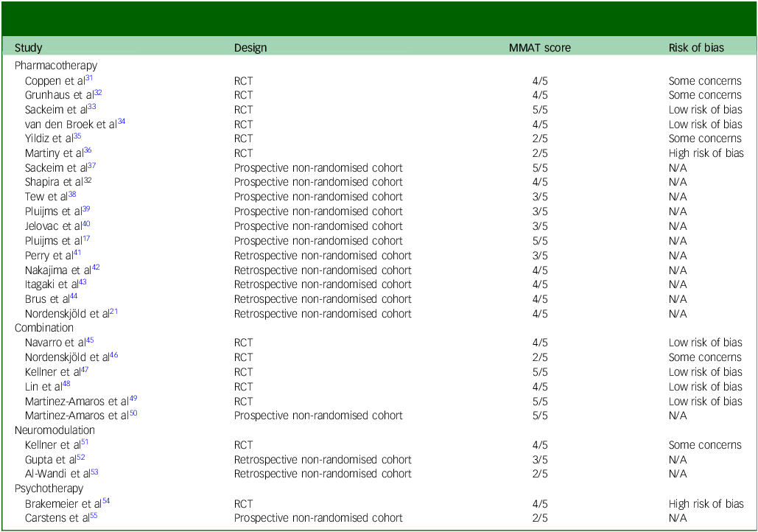Open Jelovac et al reference 40
This screenshot has width=758, height=532.
[x=86, y=223]
